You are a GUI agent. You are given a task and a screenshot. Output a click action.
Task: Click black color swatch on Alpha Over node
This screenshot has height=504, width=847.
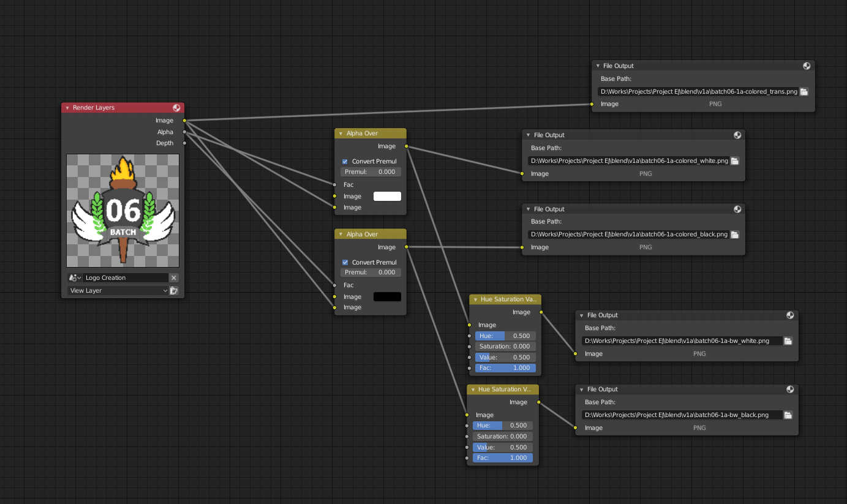point(387,297)
